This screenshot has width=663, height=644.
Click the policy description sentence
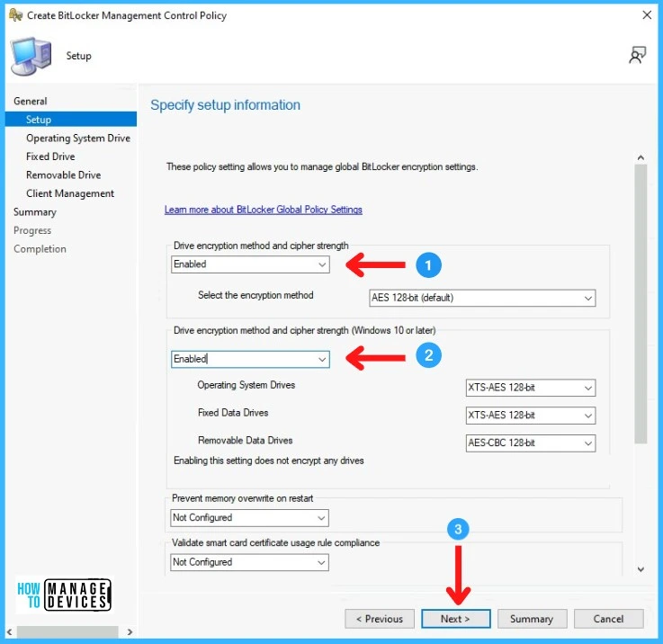322,167
